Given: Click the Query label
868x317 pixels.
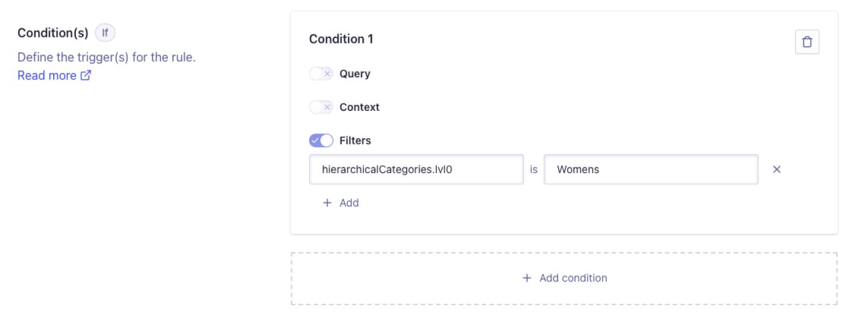Looking at the screenshot, I should pyautogui.click(x=355, y=74).
